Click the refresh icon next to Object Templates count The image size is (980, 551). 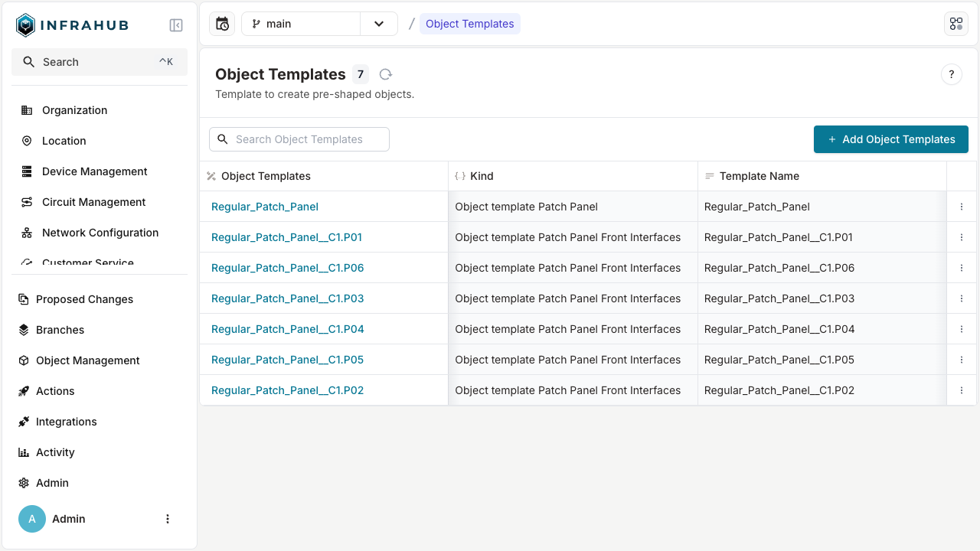[x=385, y=74]
